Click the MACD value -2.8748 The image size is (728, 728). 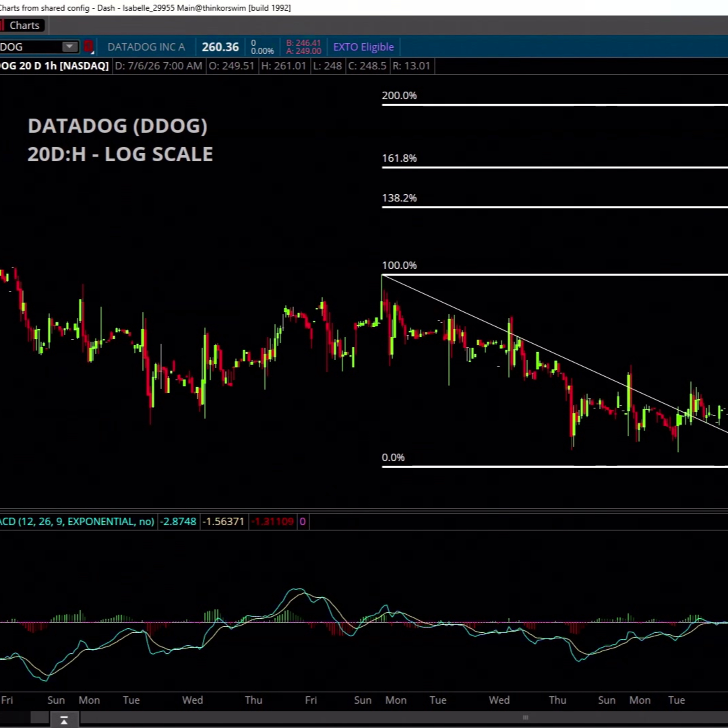(x=178, y=521)
